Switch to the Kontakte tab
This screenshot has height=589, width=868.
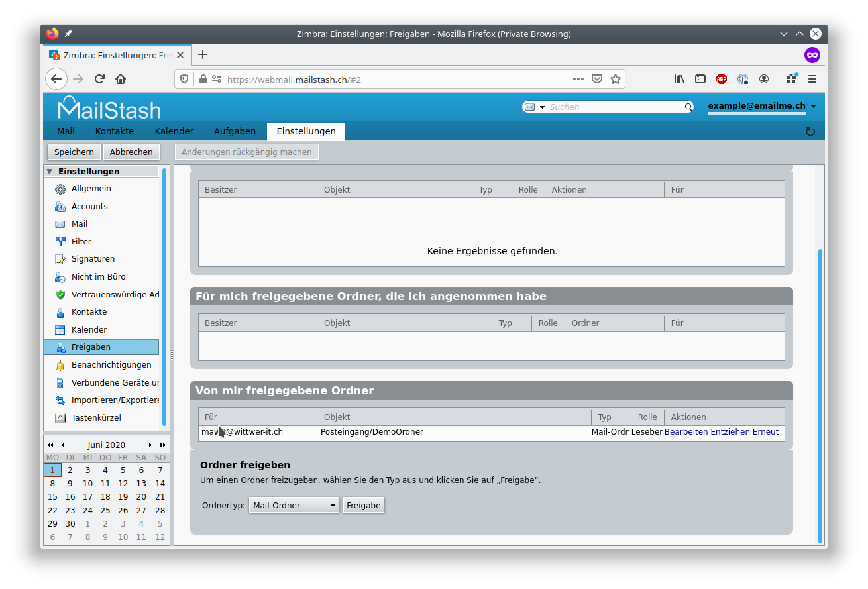115,131
